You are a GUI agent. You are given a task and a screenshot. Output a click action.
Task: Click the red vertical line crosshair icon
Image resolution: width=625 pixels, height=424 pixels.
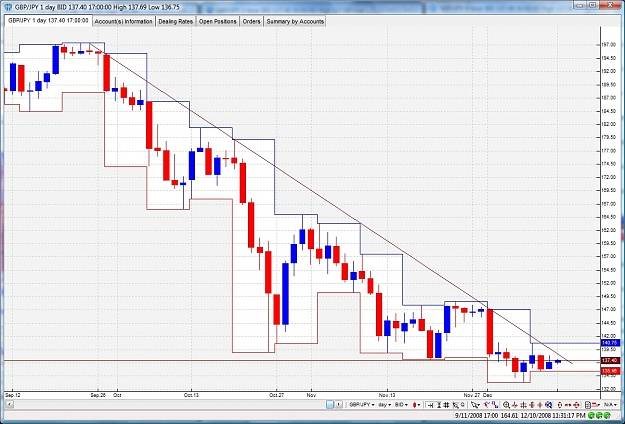(x=515, y=405)
